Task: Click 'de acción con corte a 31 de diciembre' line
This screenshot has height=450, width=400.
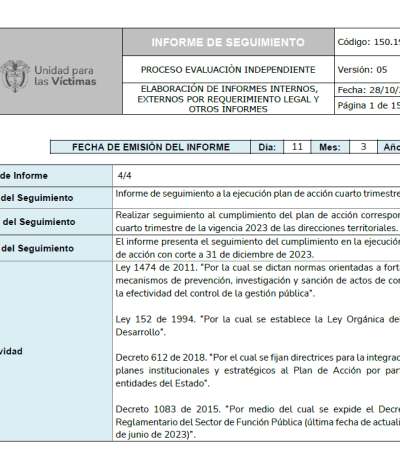Action: pos(215,255)
